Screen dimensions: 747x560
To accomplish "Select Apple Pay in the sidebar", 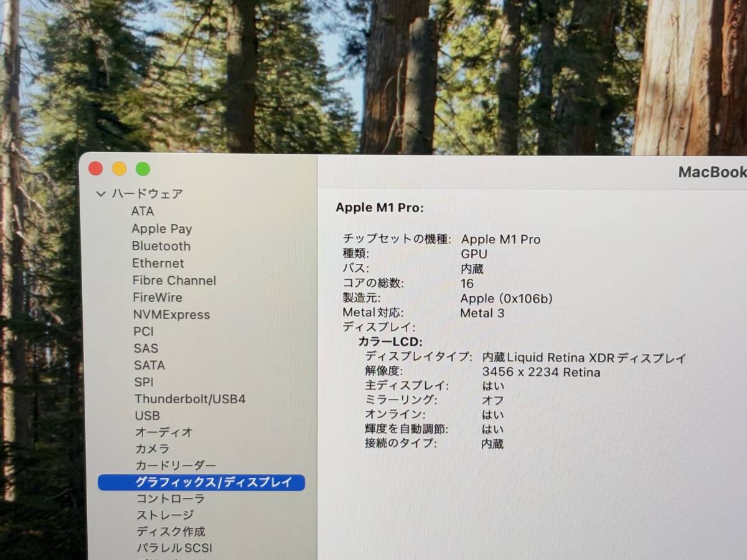I will [x=162, y=228].
